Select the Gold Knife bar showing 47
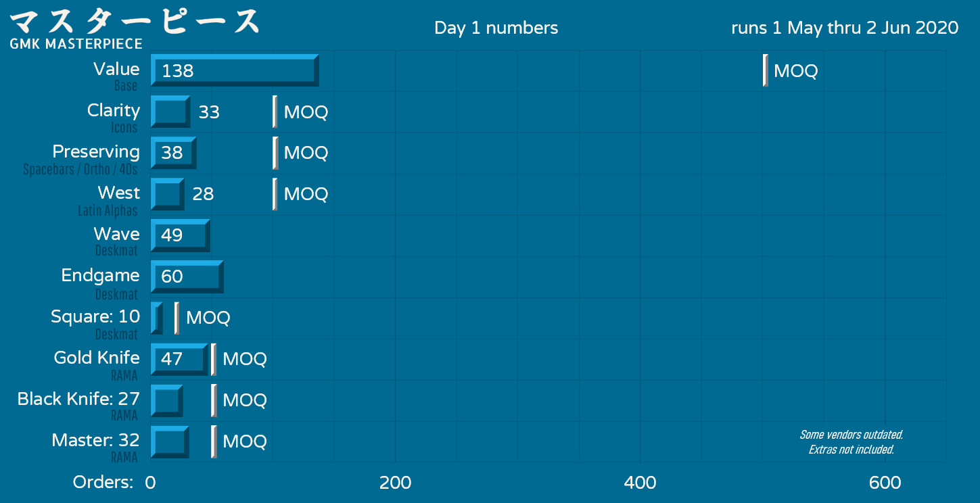Screen dimensions: 980x503 [179, 359]
